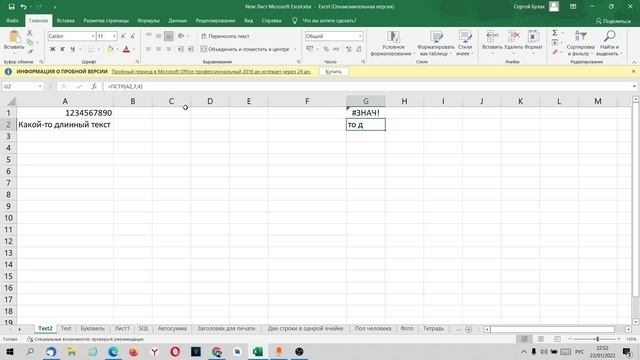Toggle middle vertical alignment
This screenshot has width=640, height=360.
[158, 36]
